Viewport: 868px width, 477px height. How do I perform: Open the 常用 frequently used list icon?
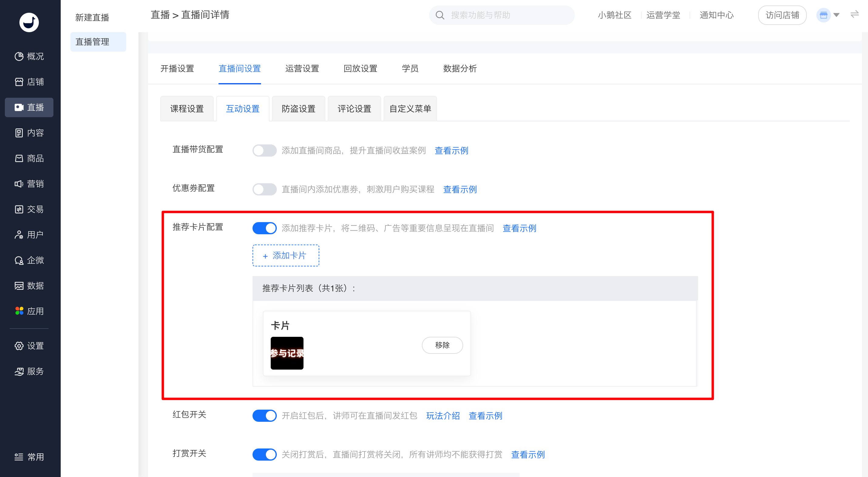tap(19, 457)
